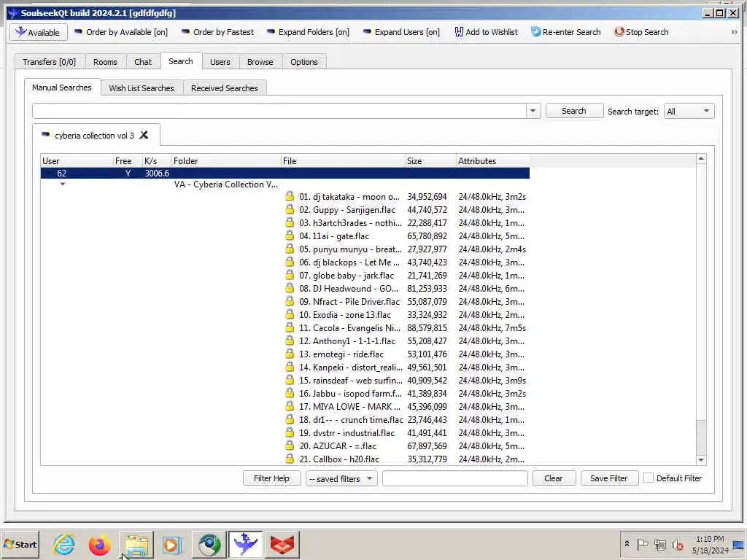
Task: Switch to the Chat tab
Action: point(142,62)
